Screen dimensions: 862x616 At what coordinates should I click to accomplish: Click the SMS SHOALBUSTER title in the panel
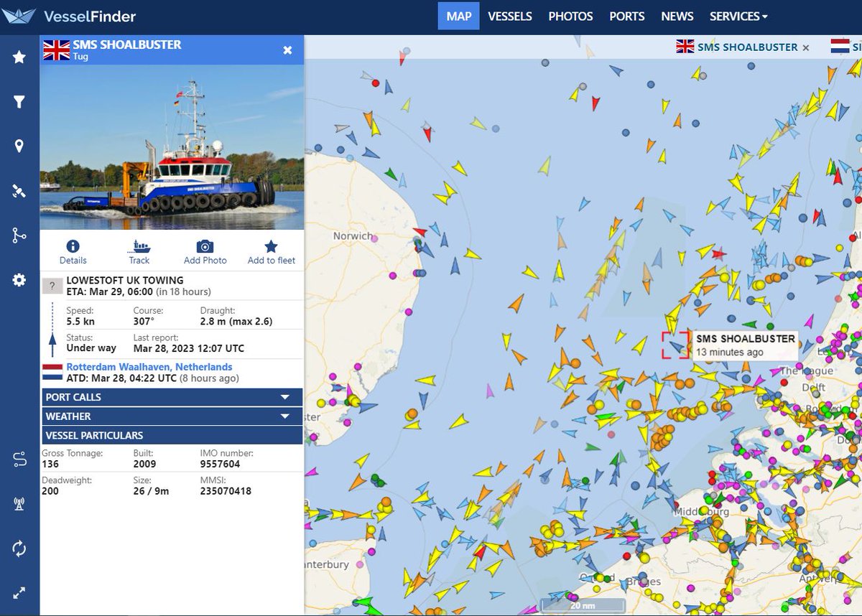(127, 45)
